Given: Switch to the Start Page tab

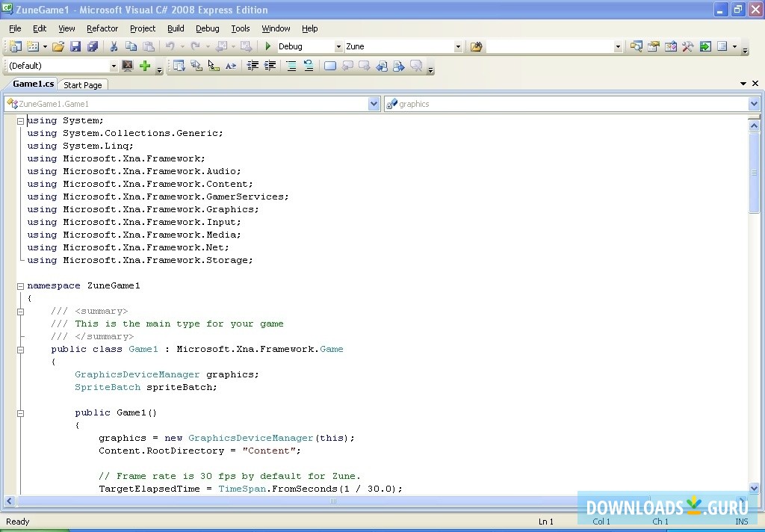Looking at the screenshot, I should pos(82,85).
